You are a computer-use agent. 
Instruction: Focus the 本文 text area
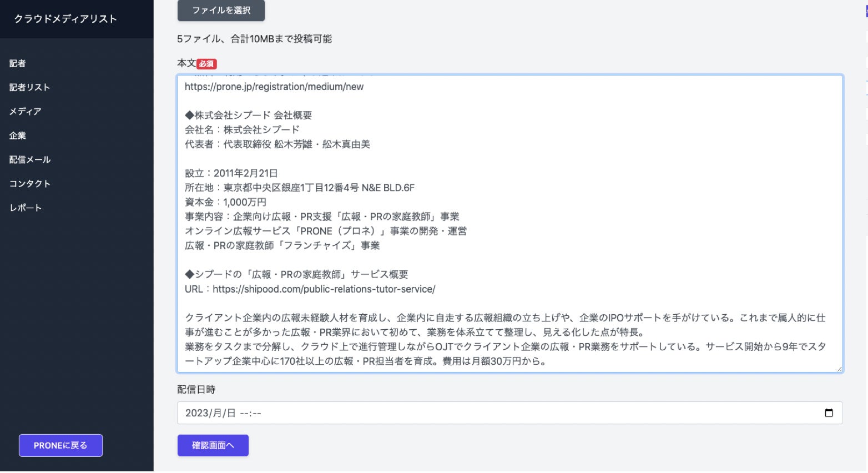(510, 223)
